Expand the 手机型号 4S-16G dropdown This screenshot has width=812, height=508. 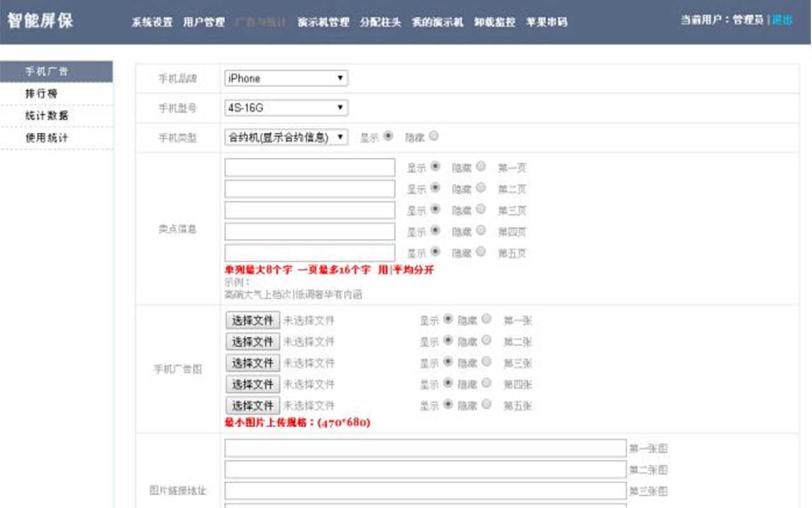[x=285, y=108]
